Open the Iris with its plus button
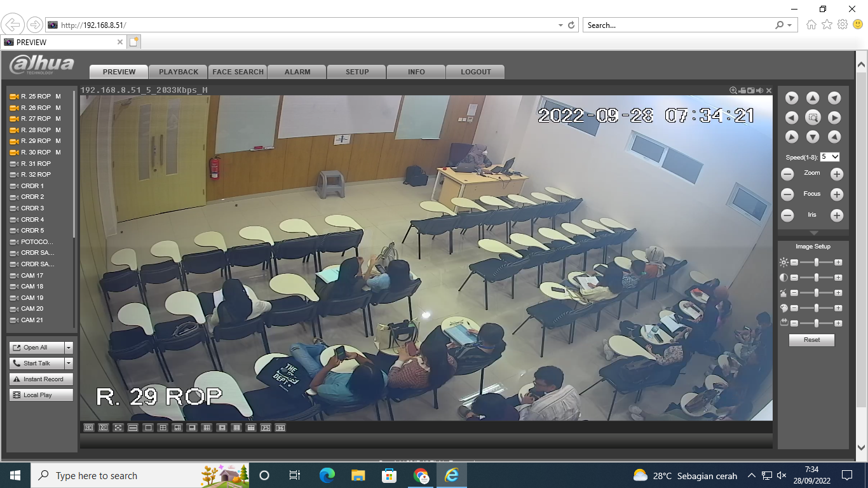Image resolution: width=868 pixels, height=488 pixels. (x=837, y=215)
